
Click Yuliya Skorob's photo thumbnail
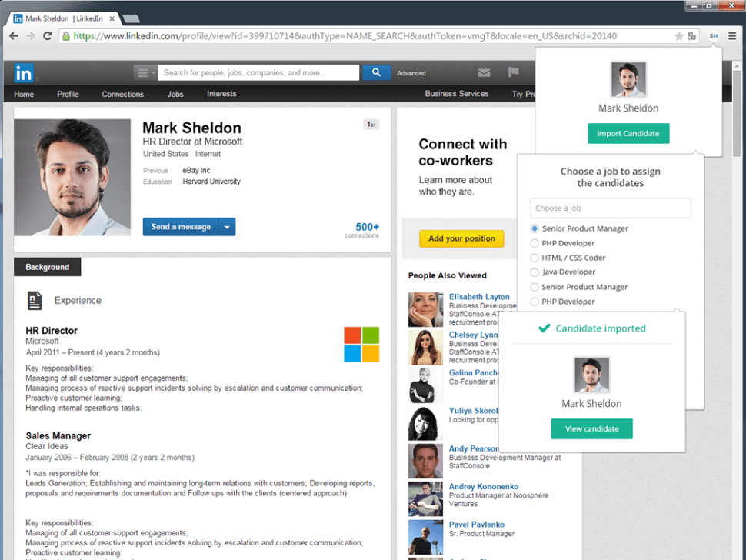(425, 423)
